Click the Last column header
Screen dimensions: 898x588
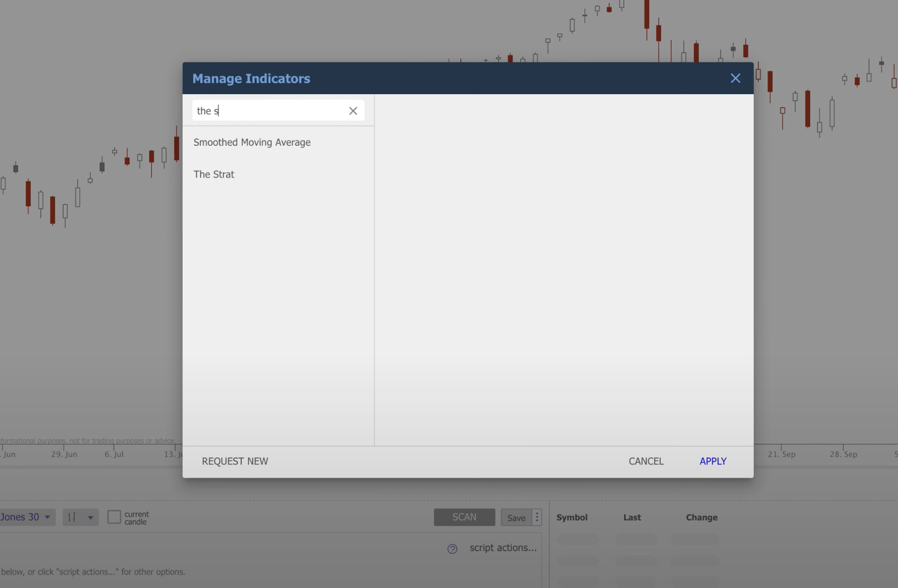(632, 517)
